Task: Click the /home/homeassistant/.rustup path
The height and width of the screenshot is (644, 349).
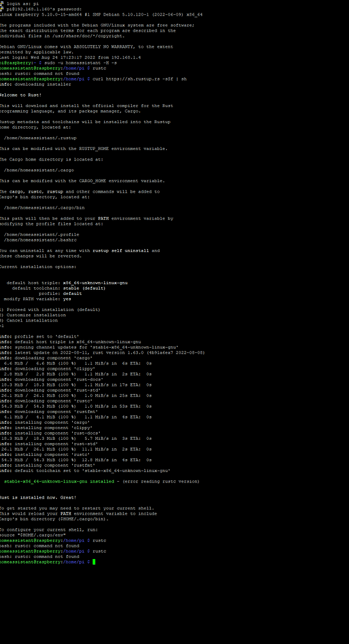Action: click(x=40, y=138)
